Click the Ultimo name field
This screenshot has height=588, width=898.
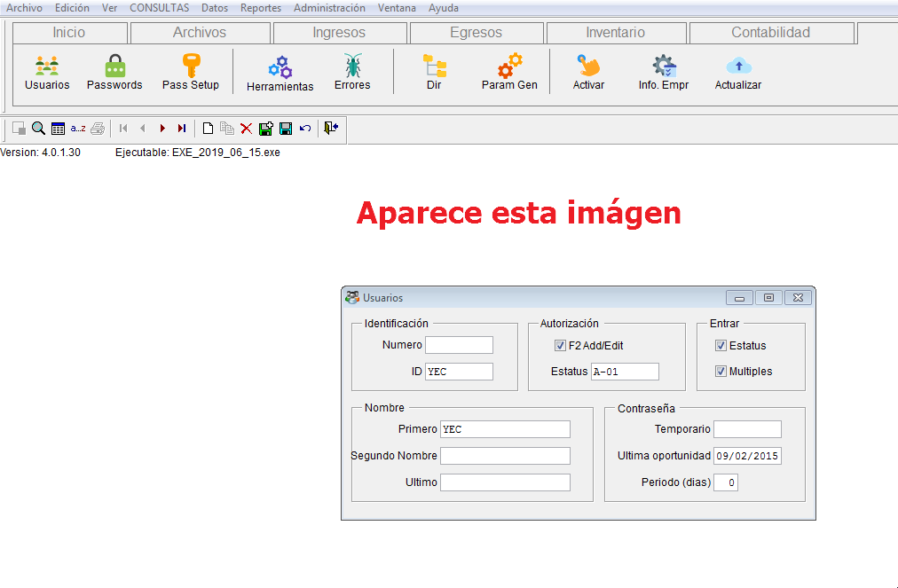505,482
